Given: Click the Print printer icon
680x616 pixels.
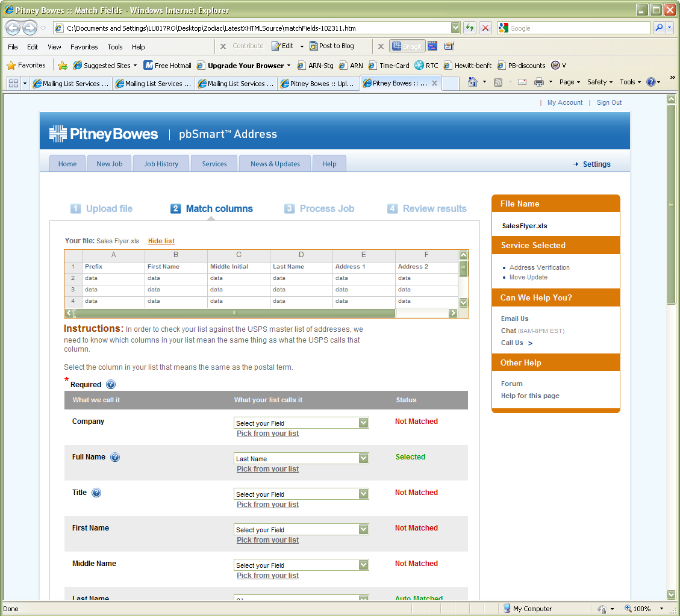Looking at the screenshot, I should click(x=538, y=82).
